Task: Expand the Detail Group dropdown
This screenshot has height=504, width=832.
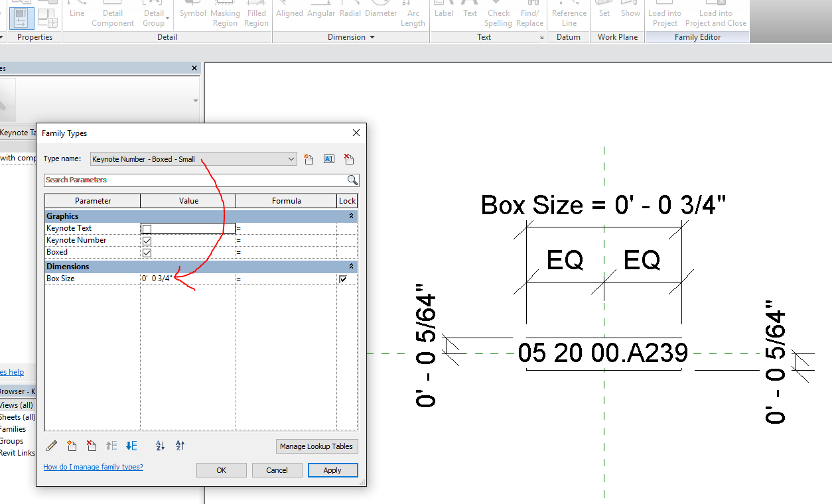Action: point(168,18)
